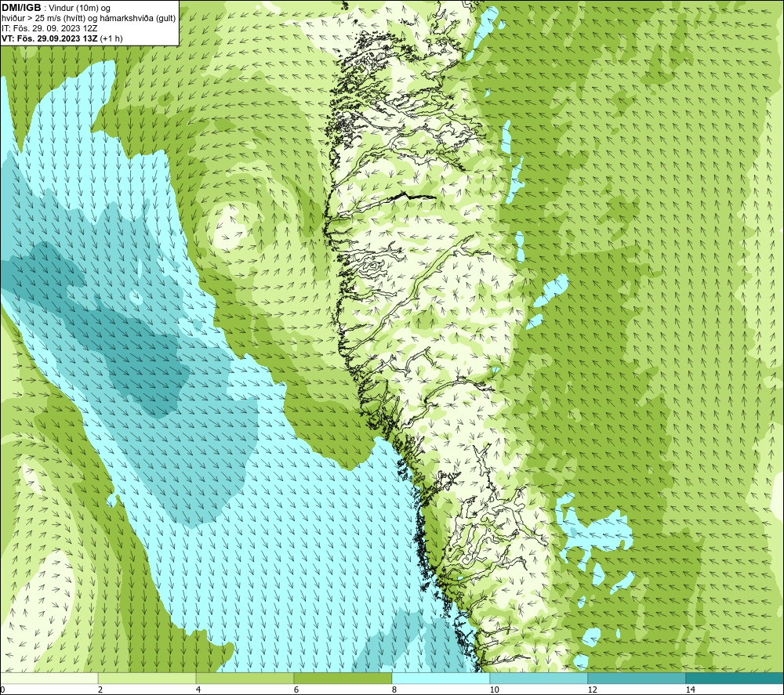Click the legend scale label '6'

296,690
